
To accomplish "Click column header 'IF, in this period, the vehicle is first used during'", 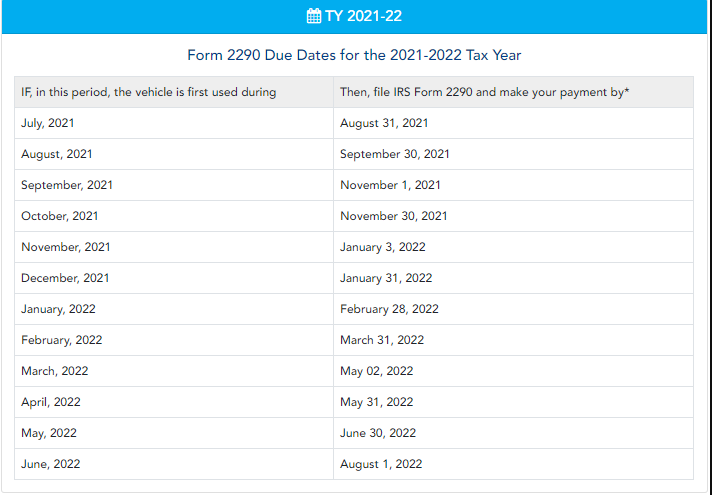I will coord(174,92).
